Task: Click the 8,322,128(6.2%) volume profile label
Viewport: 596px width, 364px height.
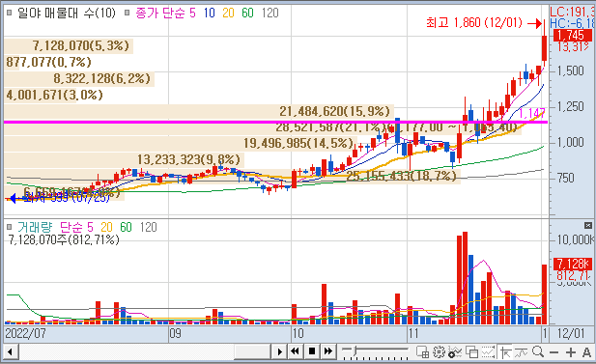Action: tap(101, 78)
